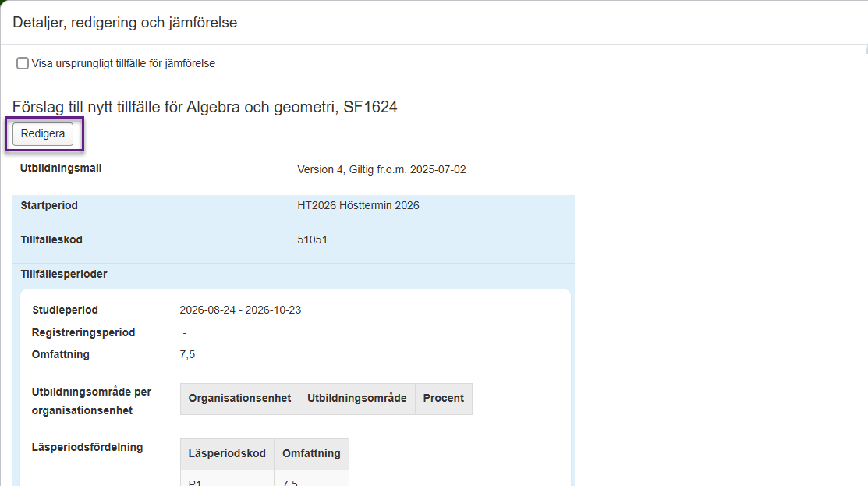
Task: Click the HT2026 Hösttermin 2026 value
Action: tap(358, 206)
